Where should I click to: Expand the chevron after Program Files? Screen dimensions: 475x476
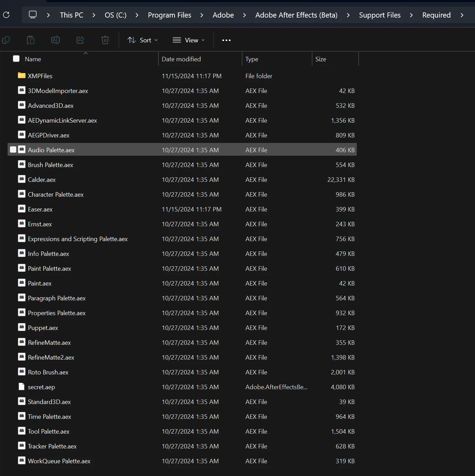tap(202, 15)
